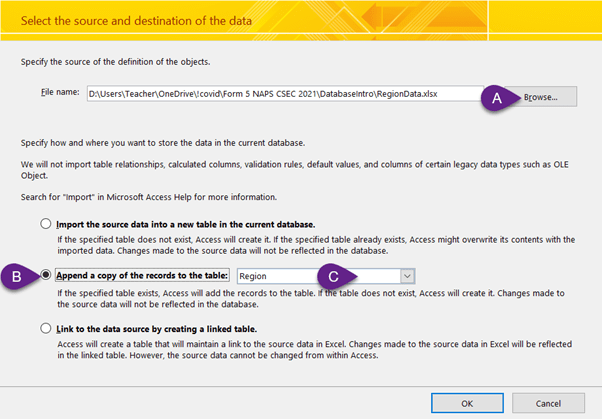The image size is (602, 419).
Task: Expand the table name dropdown arrow
Action: coord(406,275)
